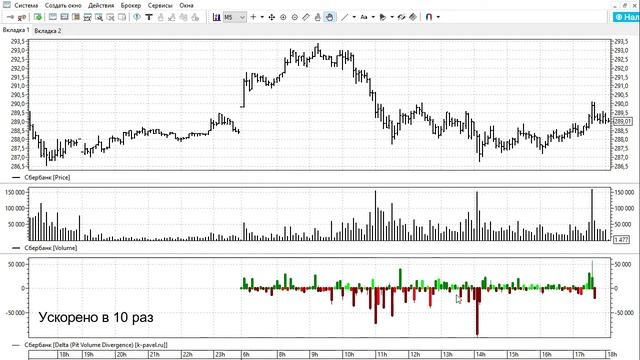Screen dimensions: 640x360
Task: Click the 6h label on time axis
Action: click(x=246, y=355)
